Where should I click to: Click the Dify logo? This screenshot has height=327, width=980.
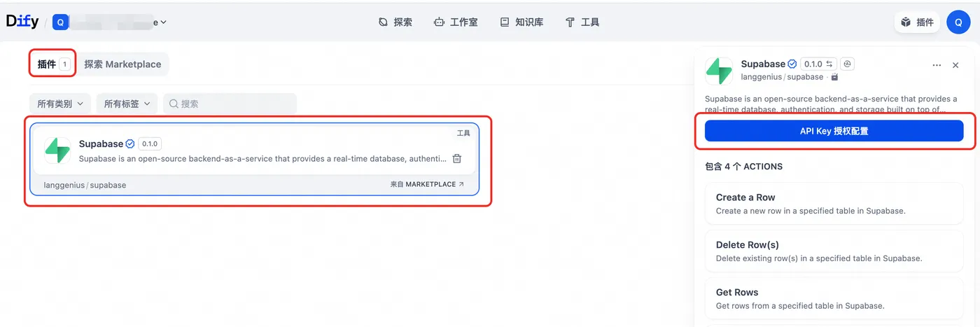22,22
